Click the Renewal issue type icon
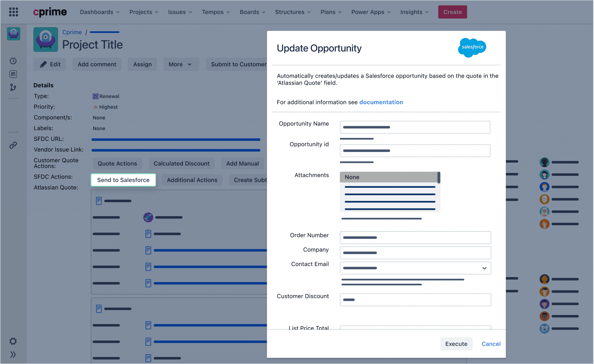 (x=95, y=96)
